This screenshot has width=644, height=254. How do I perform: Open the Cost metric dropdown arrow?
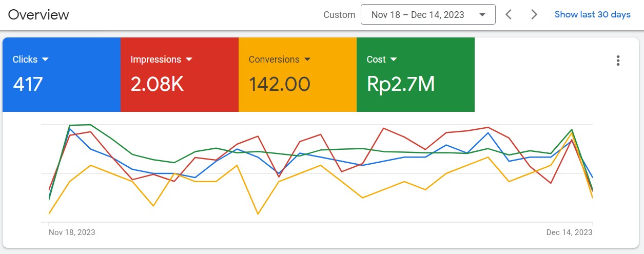click(394, 60)
